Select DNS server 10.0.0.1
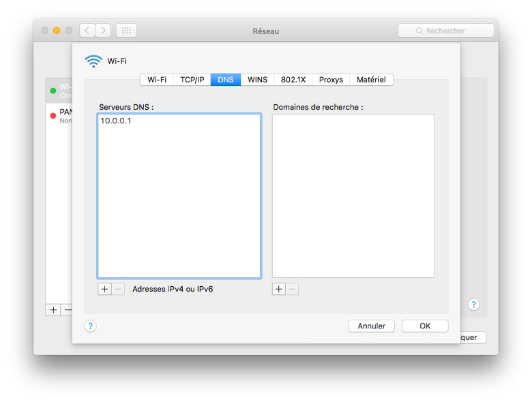The height and width of the screenshot is (402, 532). [x=179, y=121]
